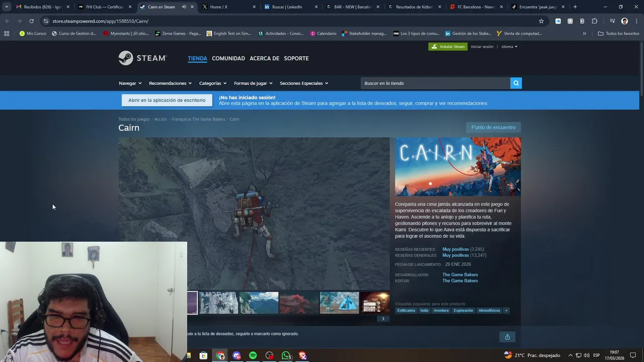
Task: Open the COMUNIDAD menu
Action: tap(228, 58)
